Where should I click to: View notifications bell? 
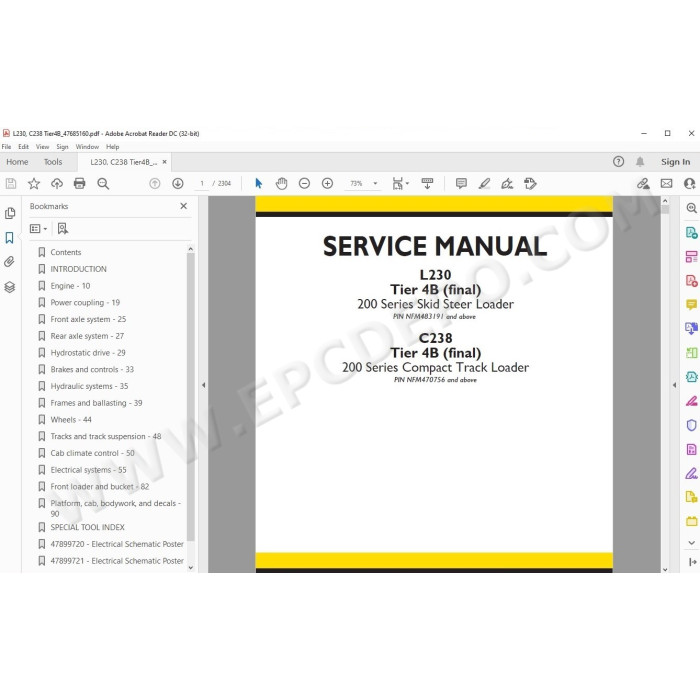(640, 162)
